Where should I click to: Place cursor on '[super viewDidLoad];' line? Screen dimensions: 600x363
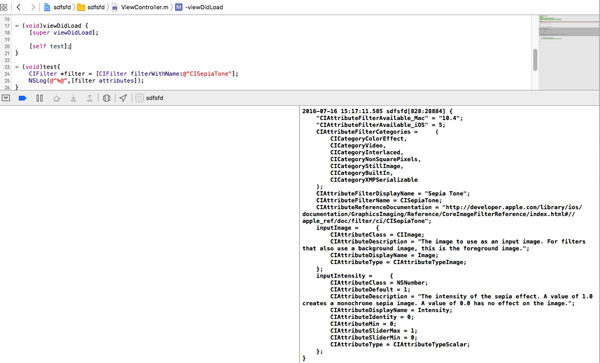64,33
